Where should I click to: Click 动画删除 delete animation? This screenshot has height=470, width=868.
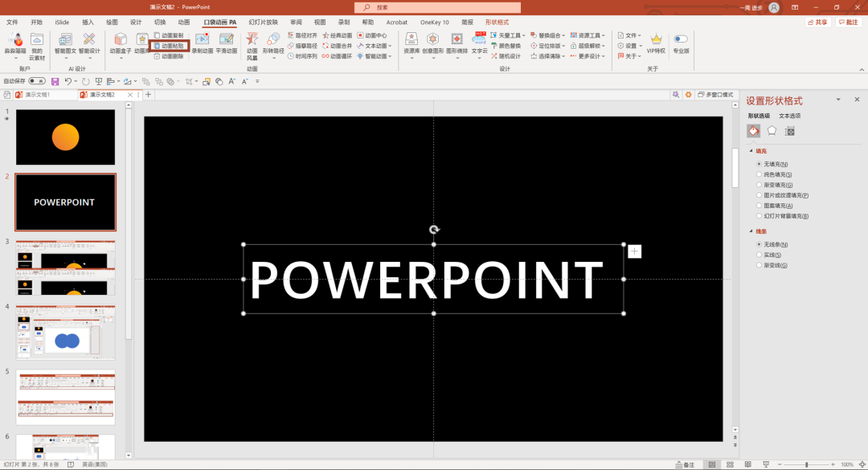pyautogui.click(x=168, y=56)
